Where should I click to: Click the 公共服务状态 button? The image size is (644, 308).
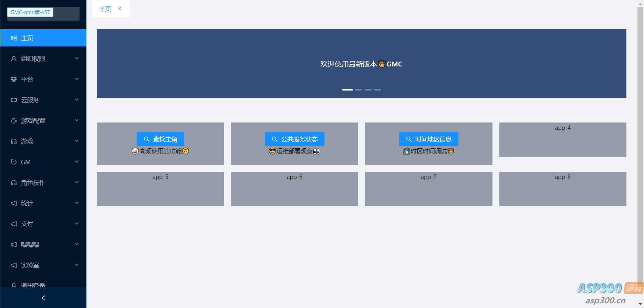point(294,139)
